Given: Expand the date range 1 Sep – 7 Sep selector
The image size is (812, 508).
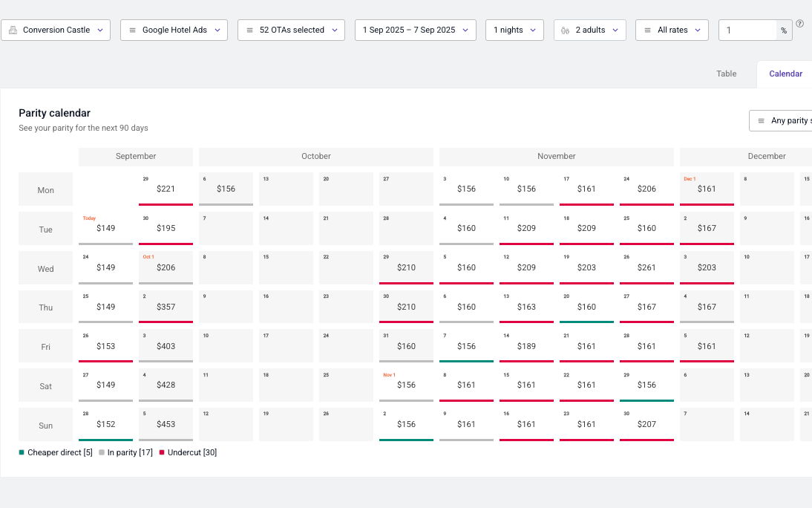Looking at the screenshot, I should pyautogui.click(x=415, y=30).
